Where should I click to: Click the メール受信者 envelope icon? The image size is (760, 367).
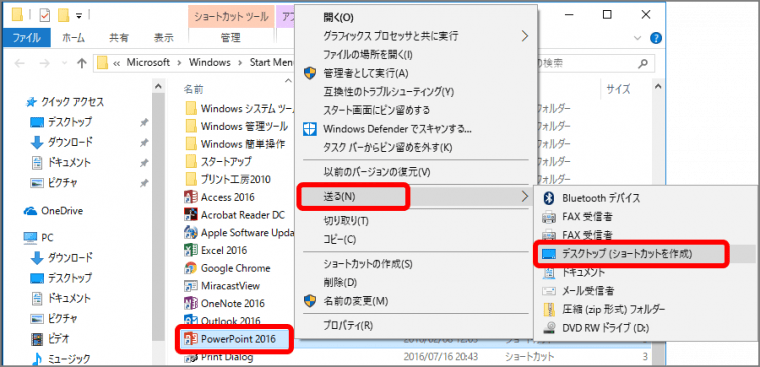click(549, 291)
